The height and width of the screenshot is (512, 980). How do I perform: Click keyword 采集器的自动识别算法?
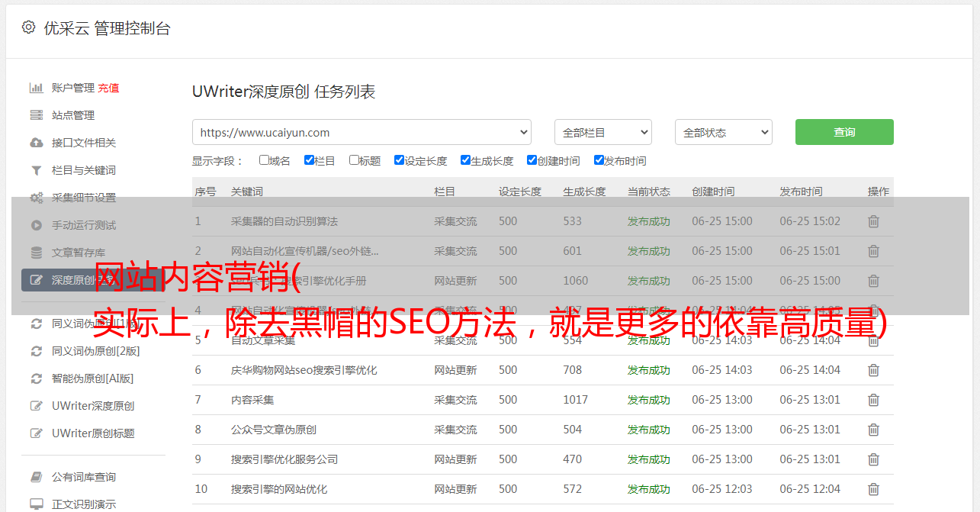(284, 221)
